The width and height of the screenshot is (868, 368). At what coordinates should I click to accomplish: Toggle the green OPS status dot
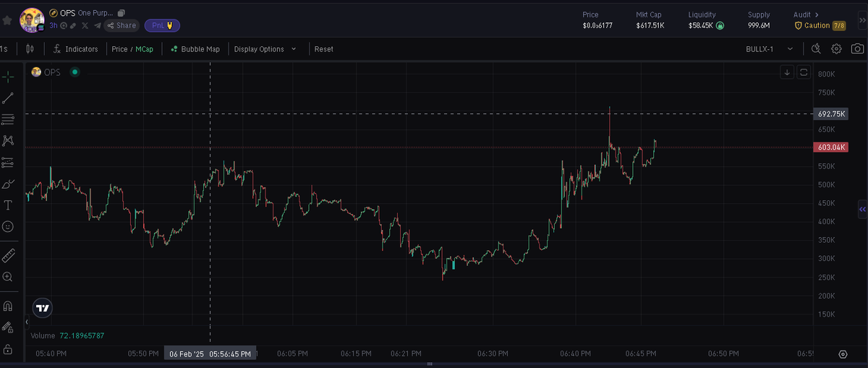[75, 72]
